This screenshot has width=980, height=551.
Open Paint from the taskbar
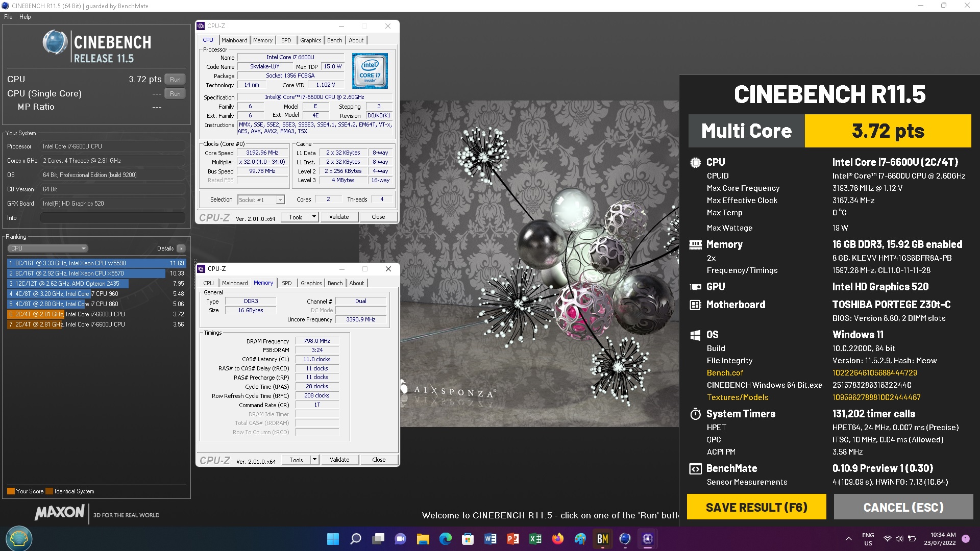pyautogui.click(x=580, y=539)
